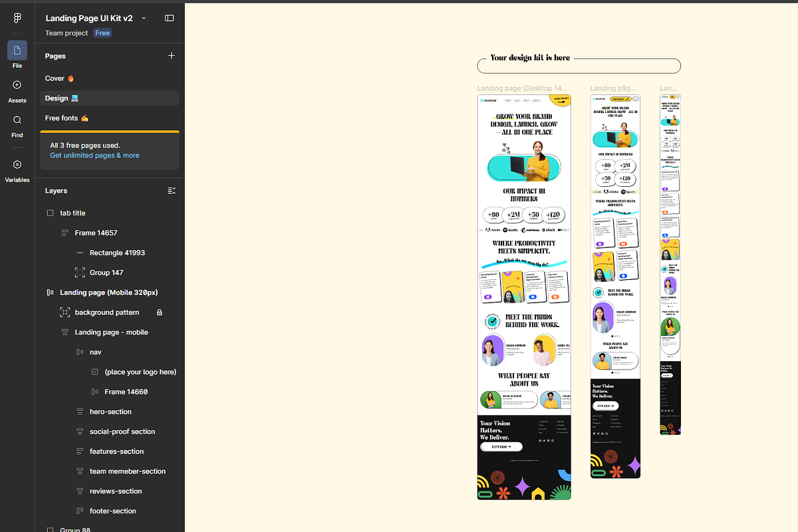Image resolution: width=798 pixels, height=532 pixels.
Task: Open the Figma main menu logo
Action: point(17,19)
